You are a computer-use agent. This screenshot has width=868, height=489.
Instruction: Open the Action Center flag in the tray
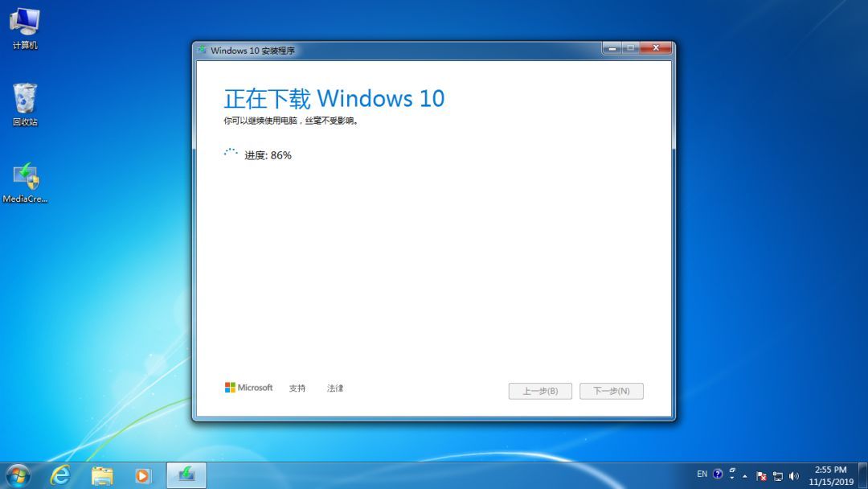[760, 475]
